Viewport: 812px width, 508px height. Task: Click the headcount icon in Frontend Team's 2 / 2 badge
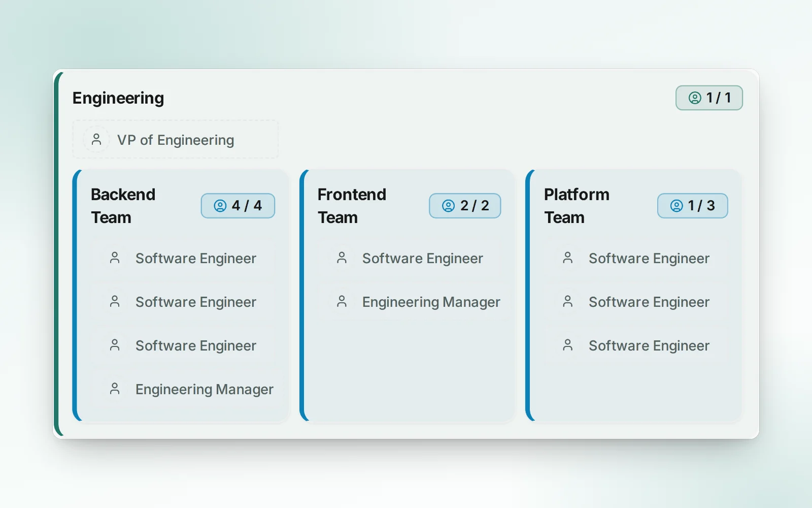pyautogui.click(x=449, y=205)
